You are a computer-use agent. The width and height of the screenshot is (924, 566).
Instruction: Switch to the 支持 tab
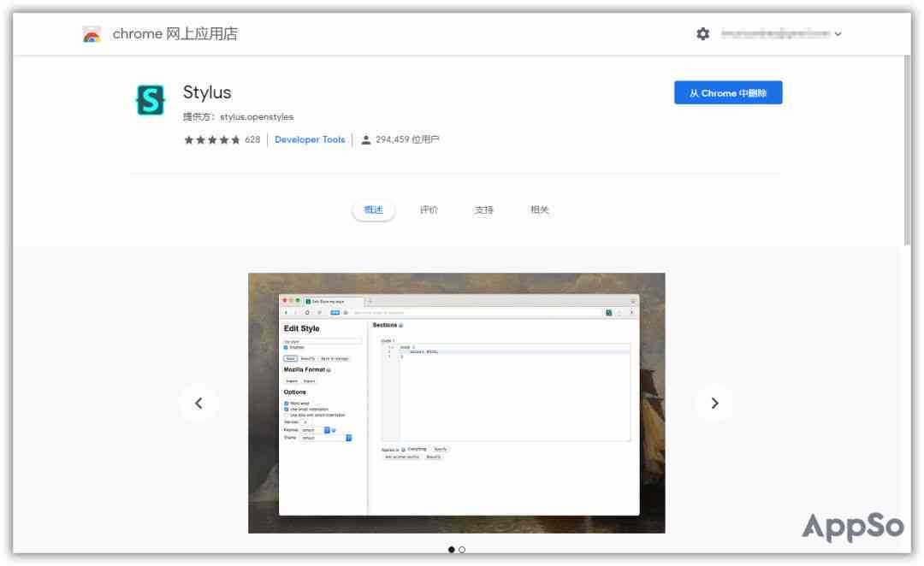point(483,209)
